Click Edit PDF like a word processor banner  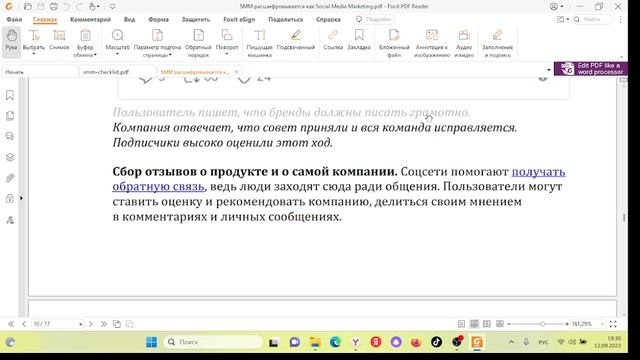click(591, 69)
